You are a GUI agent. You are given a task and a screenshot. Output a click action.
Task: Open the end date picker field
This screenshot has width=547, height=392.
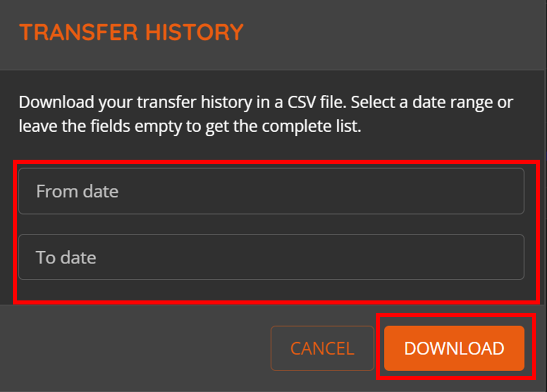coord(271,257)
